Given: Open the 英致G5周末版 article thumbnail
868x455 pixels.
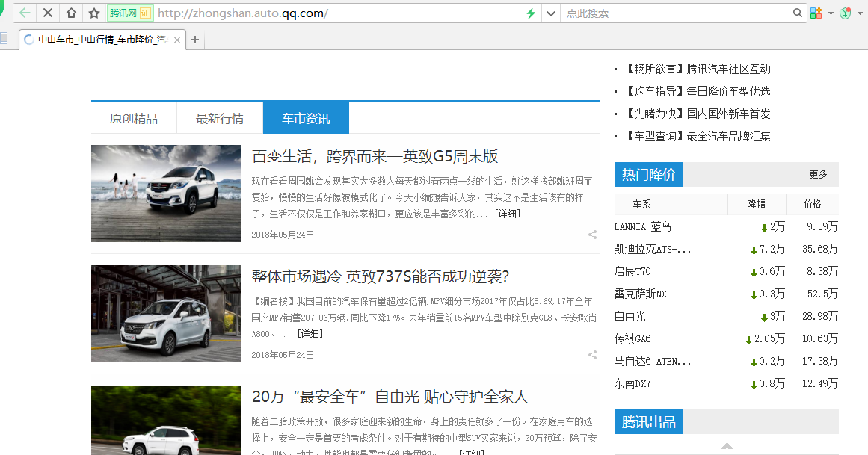Looking at the screenshot, I should click(166, 194).
